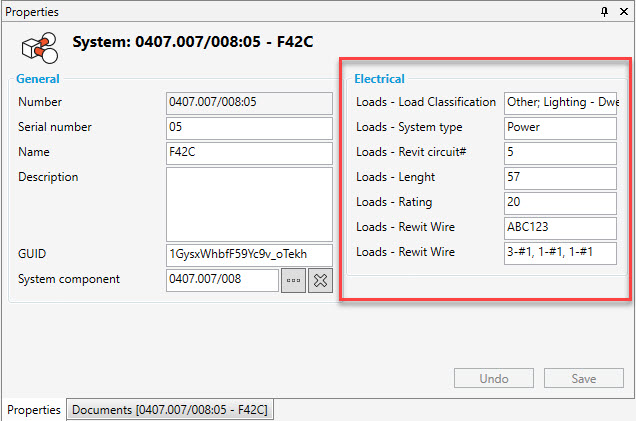
Task: Focus the Loads - Lenght field
Action: [560, 178]
